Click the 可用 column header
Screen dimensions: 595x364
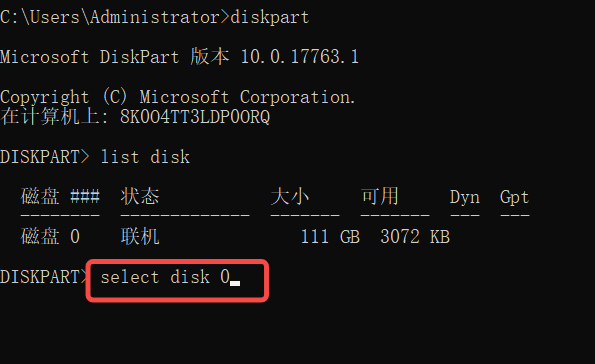click(379, 197)
